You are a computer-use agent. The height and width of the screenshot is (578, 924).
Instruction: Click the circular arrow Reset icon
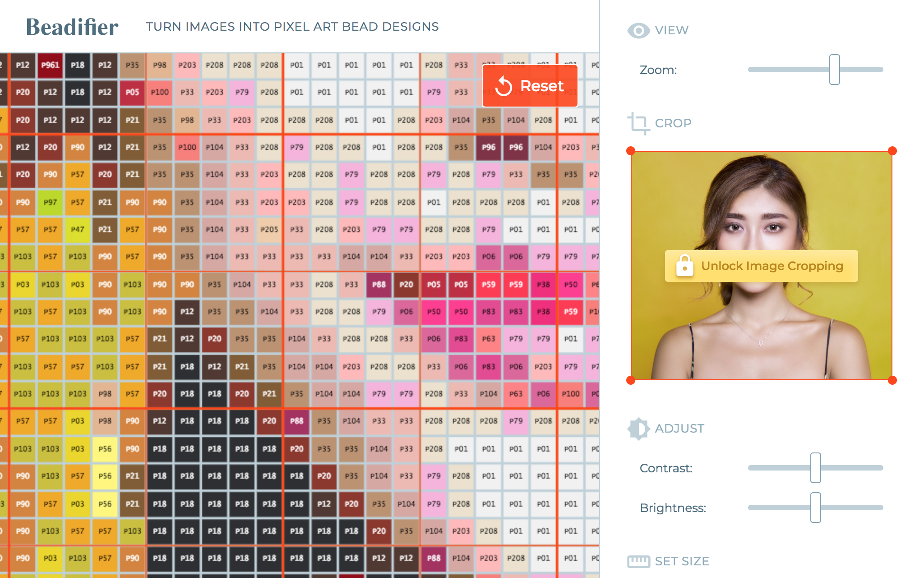pos(504,86)
